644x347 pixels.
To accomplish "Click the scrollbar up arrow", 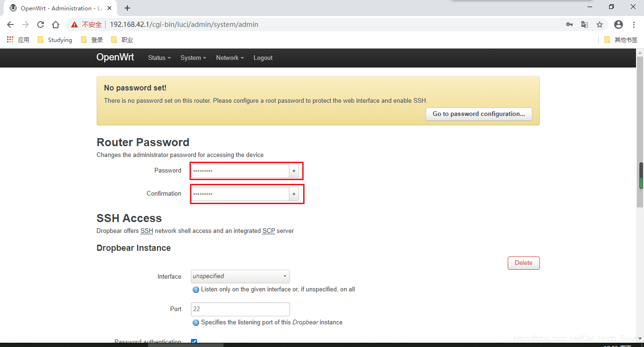I will [x=640, y=52].
